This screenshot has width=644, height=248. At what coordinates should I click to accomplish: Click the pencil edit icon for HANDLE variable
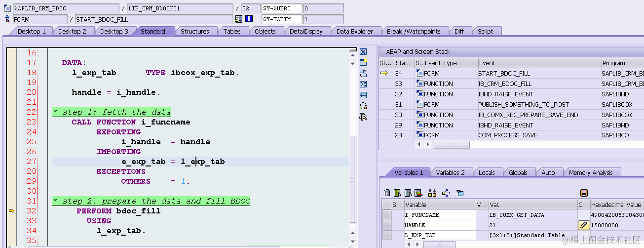[x=584, y=225]
